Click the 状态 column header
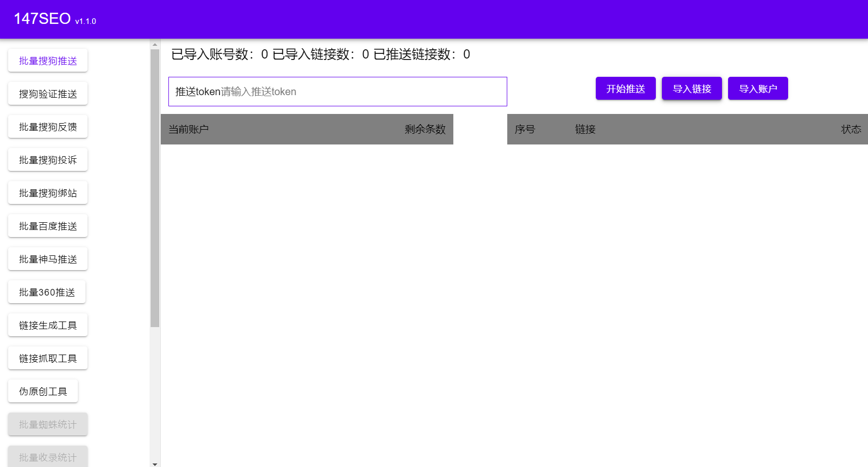 coord(851,129)
